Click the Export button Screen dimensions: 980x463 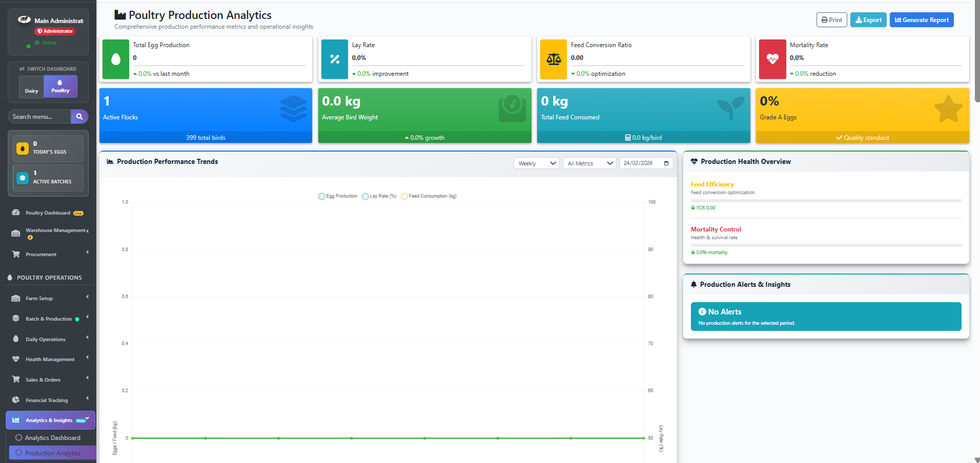(x=868, y=19)
